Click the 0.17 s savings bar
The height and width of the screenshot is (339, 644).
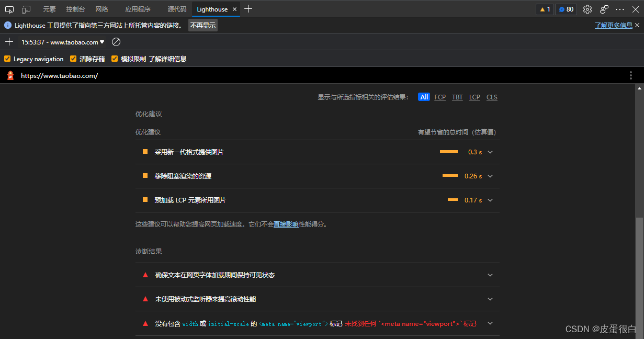coord(453,200)
